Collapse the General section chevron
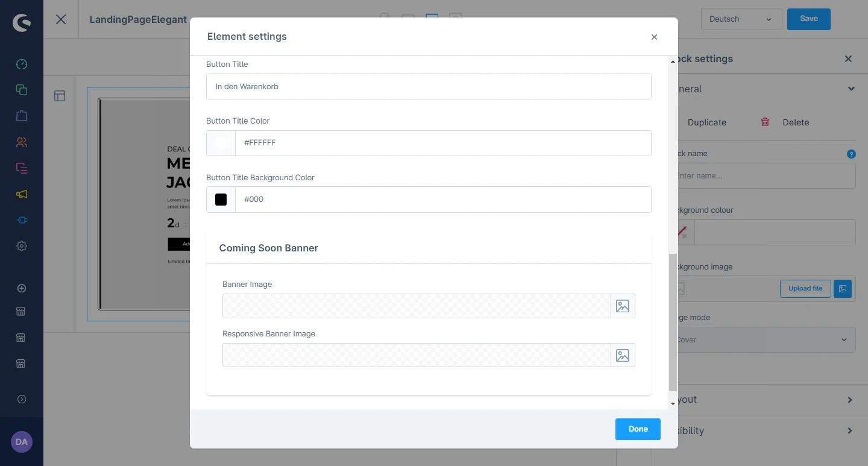The image size is (868, 466). point(851,89)
